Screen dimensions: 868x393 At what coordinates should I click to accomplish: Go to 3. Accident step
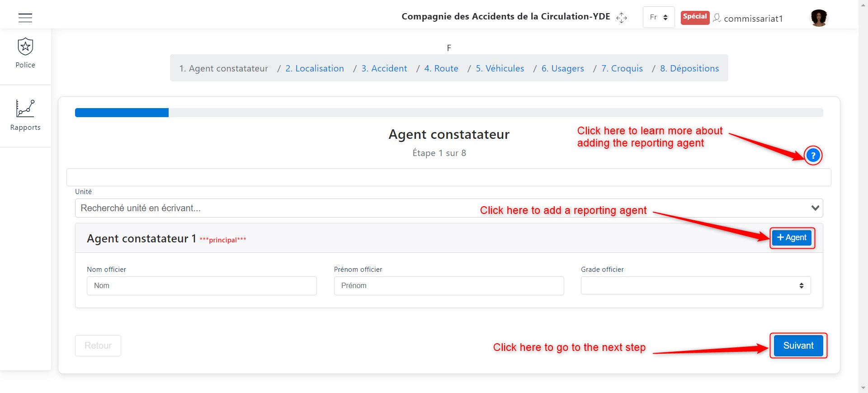click(384, 68)
